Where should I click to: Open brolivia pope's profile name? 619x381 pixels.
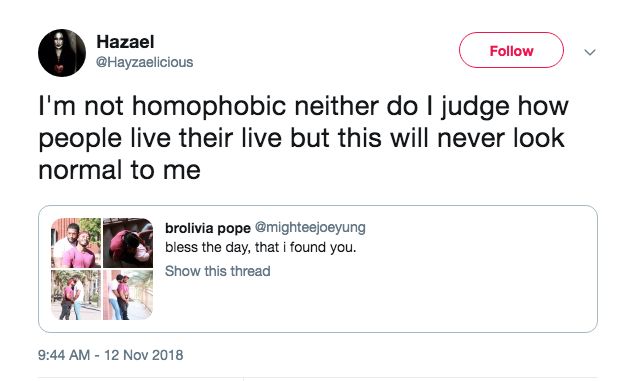pyautogui.click(x=208, y=228)
